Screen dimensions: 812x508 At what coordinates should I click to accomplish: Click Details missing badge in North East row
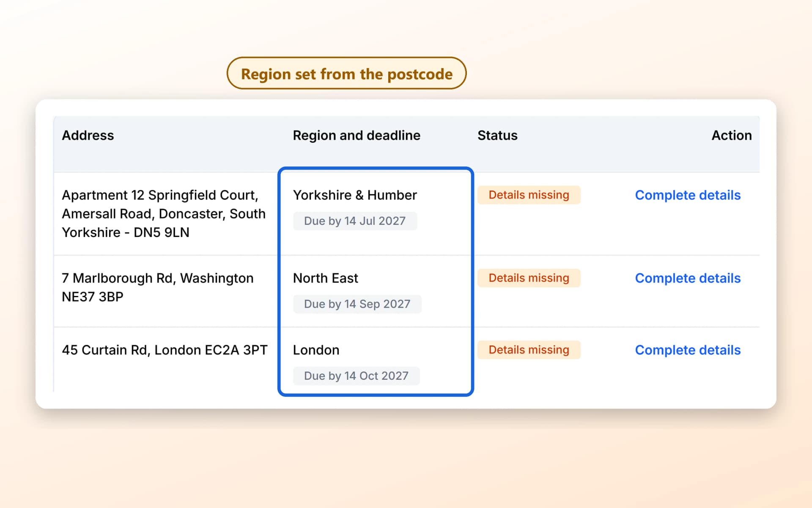coord(529,278)
